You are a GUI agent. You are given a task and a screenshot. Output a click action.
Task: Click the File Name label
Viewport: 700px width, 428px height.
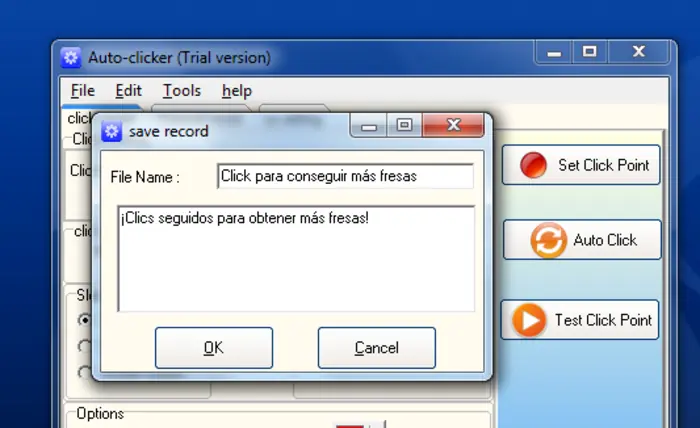click(145, 177)
